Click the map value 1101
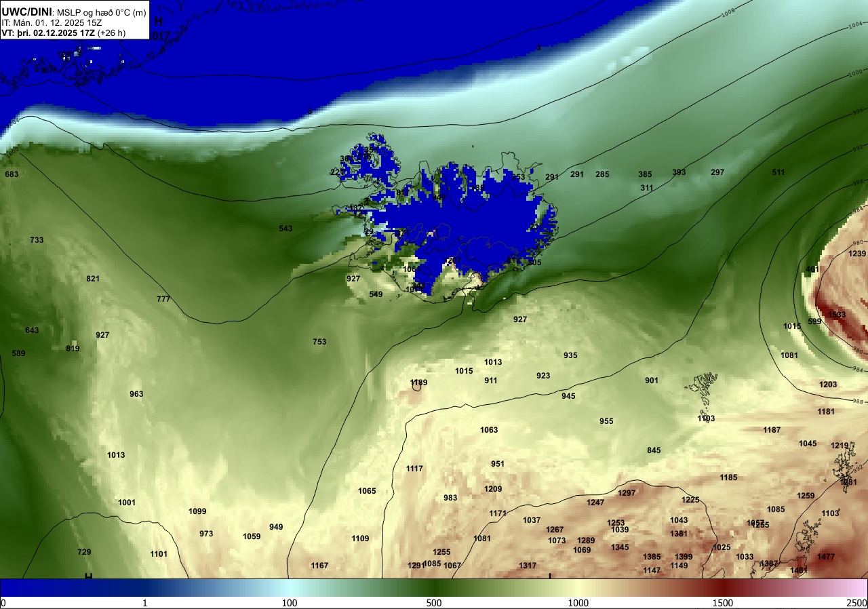 click(159, 554)
